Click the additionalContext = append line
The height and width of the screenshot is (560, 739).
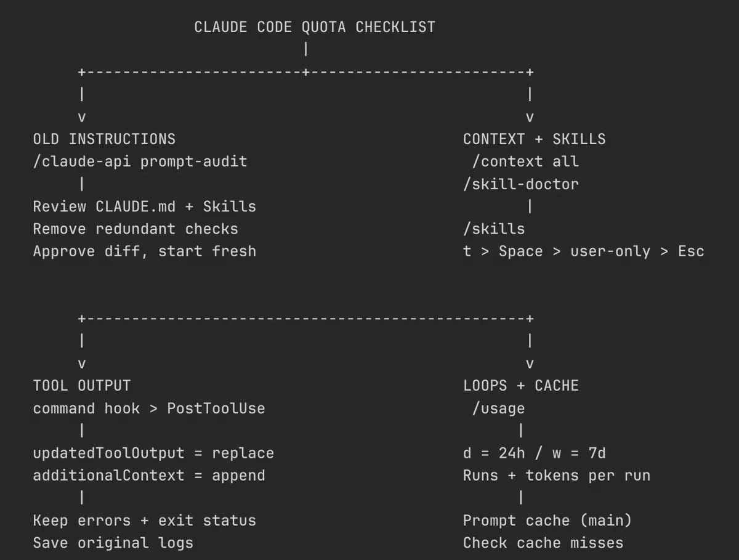coord(149,476)
